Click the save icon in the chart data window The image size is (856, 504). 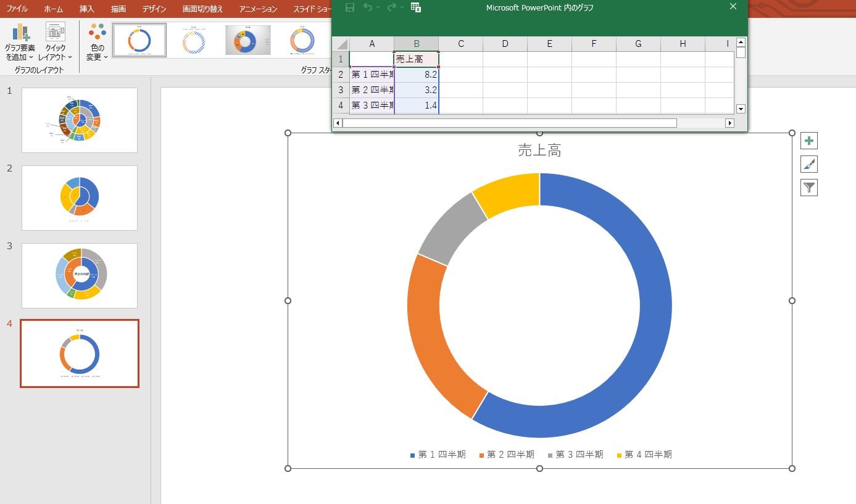point(350,7)
